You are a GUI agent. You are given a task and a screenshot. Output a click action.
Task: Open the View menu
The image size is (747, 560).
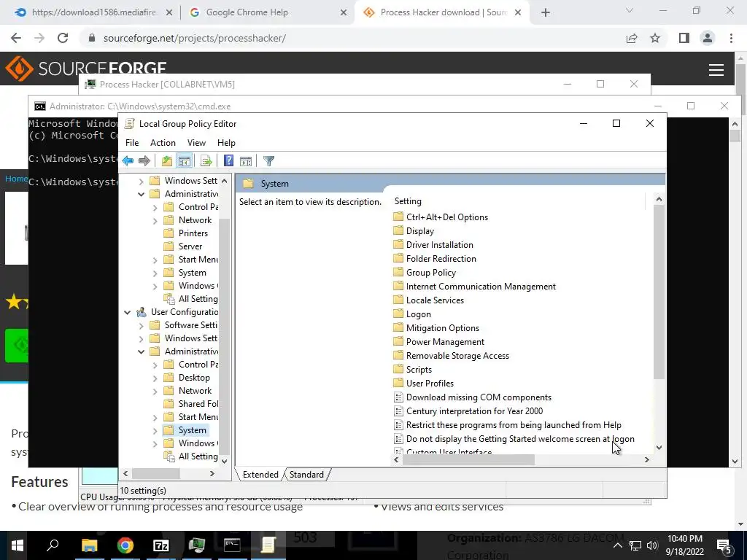pos(196,143)
